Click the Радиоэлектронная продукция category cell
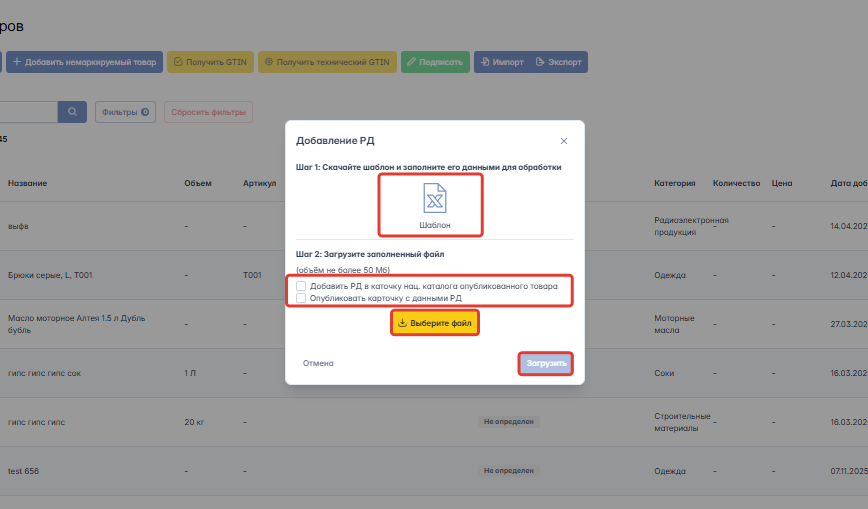The height and width of the screenshot is (509, 868). coord(691,226)
